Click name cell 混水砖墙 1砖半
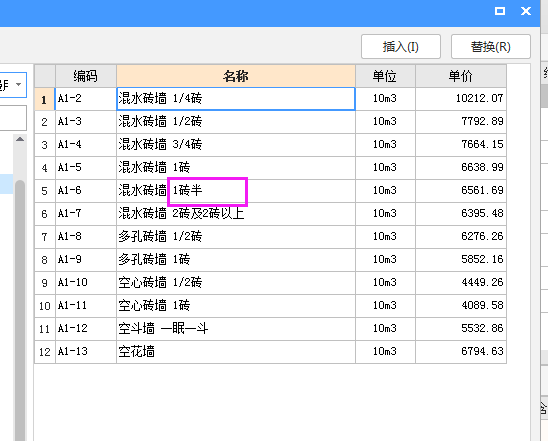Image resolution: width=548 pixels, height=441 pixels. 236,191
